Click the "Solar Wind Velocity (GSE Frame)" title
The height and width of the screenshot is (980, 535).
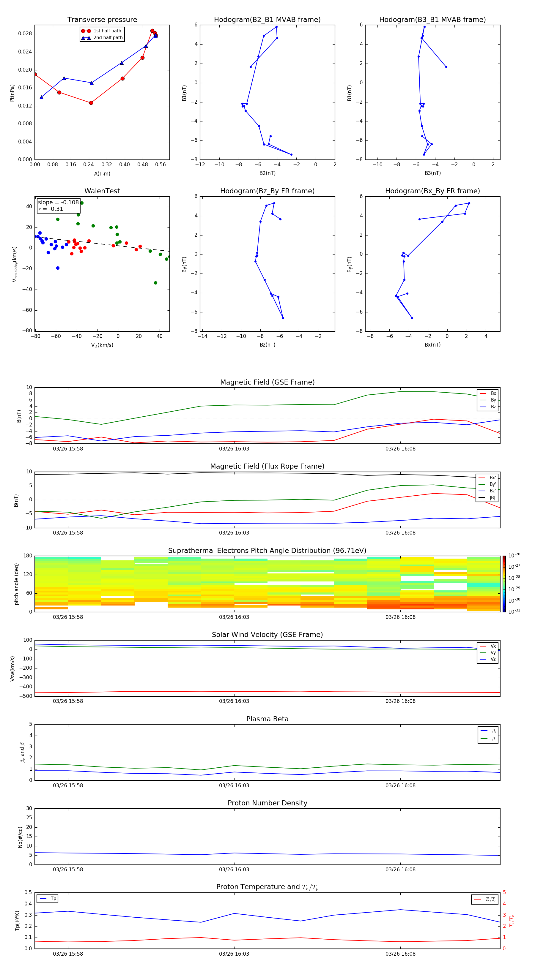267,635
